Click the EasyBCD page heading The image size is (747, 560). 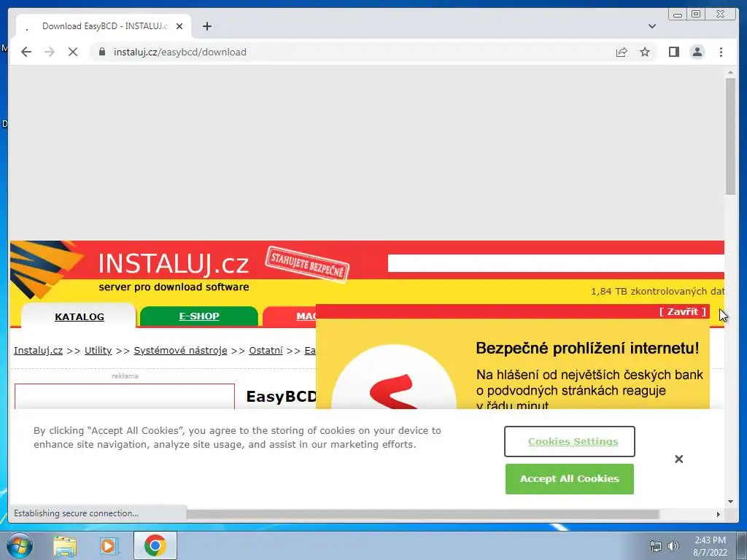pyautogui.click(x=281, y=396)
